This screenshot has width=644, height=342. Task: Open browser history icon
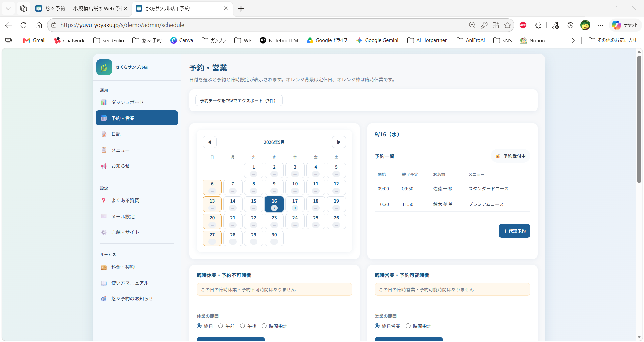click(570, 25)
